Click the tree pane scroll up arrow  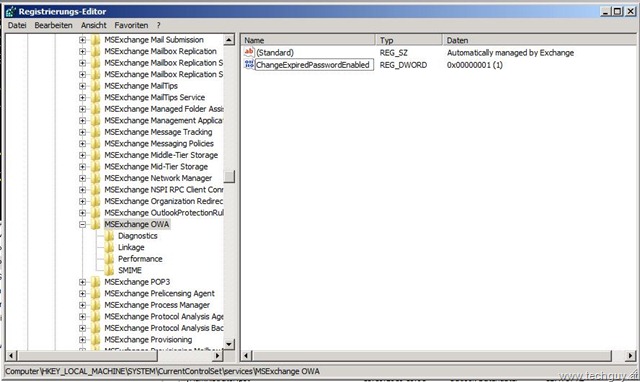click(x=229, y=40)
